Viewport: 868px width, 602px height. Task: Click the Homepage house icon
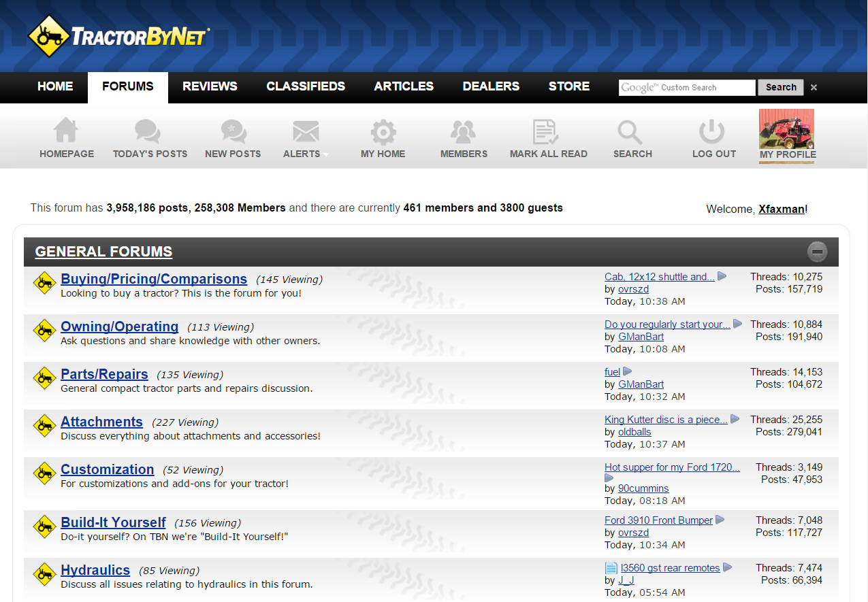(x=66, y=131)
